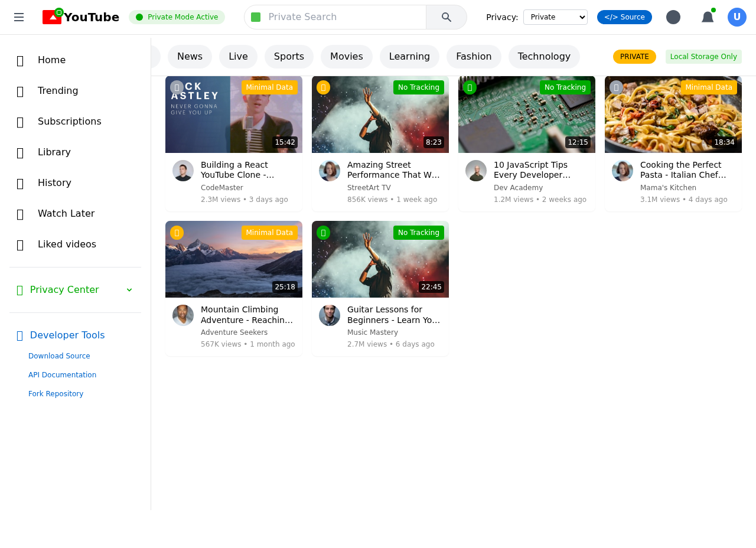The image size is (756, 548).
Task: Click the green Local Storage Only badge
Action: (703, 57)
